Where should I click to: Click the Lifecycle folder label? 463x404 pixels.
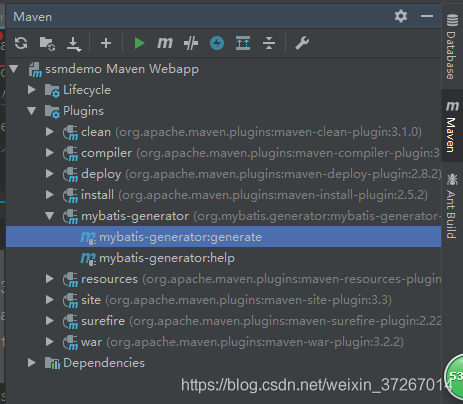coord(87,90)
